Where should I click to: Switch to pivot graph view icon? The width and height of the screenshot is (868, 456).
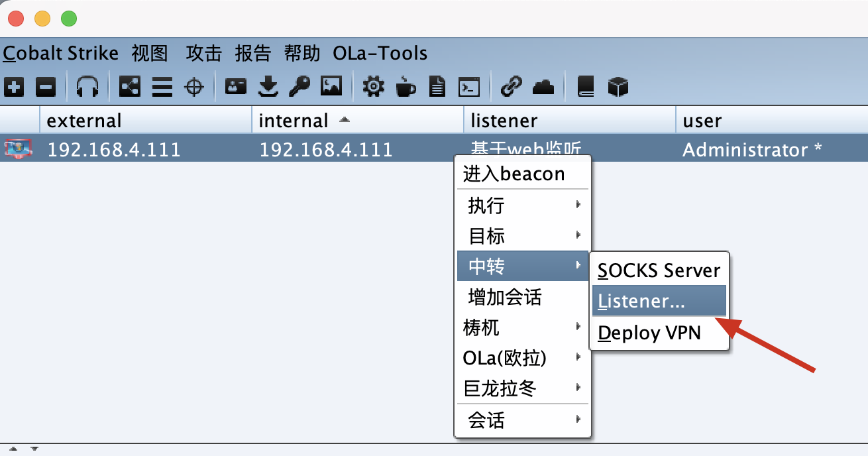coord(130,86)
